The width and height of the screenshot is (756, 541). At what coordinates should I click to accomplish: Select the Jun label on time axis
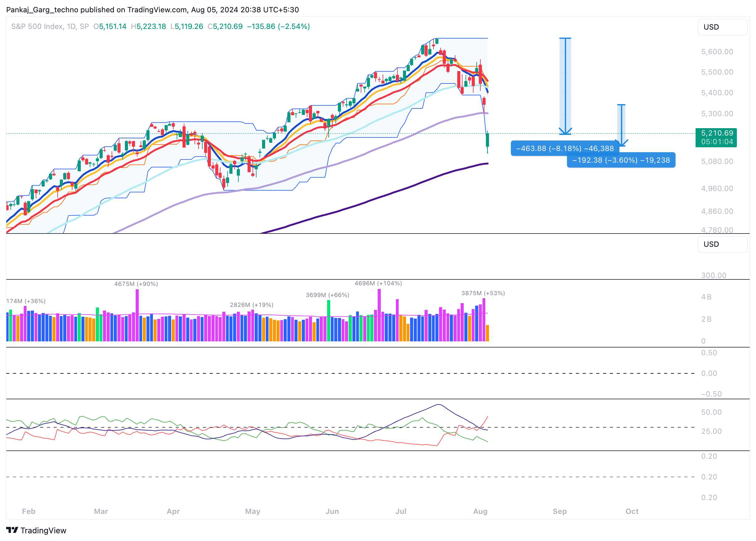[332, 511]
